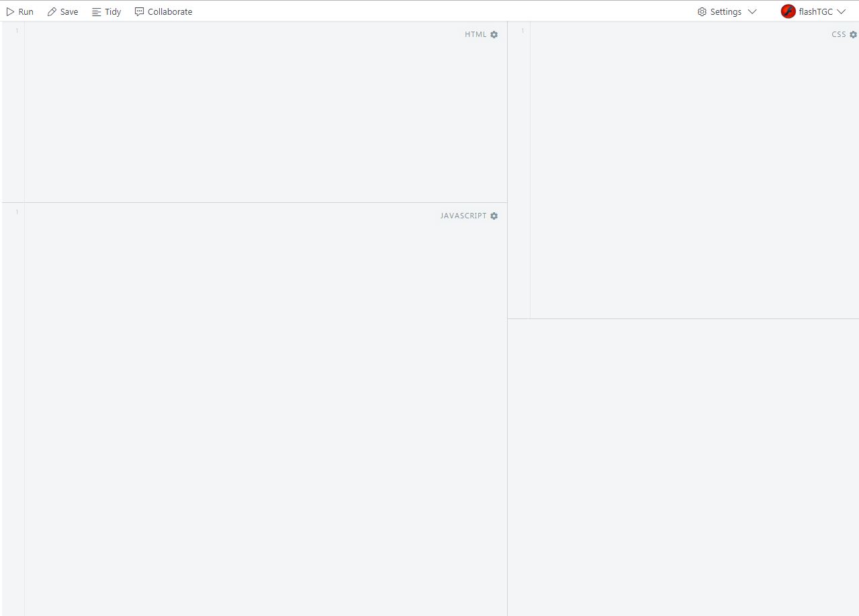Expand the Settings dropdown chevron
The width and height of the screenshot is (859, 616).
click(752, 12)
